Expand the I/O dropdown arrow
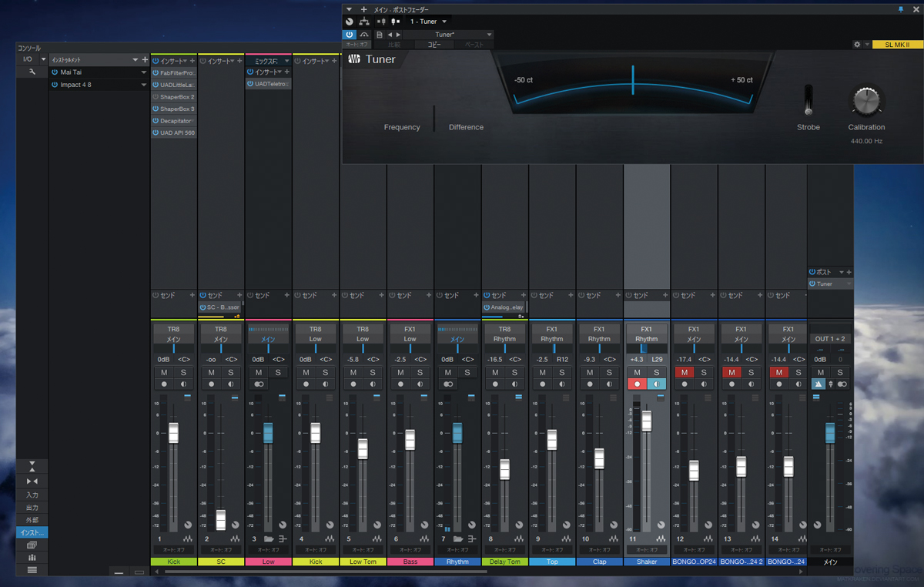The height and width of the screenshot is (587, 924). click(x=43, y=59)
